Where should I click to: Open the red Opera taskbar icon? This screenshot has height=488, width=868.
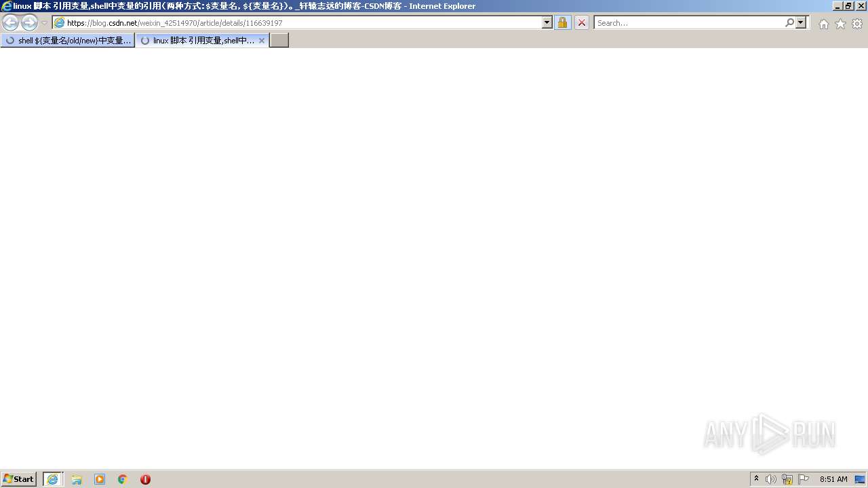pos(145,479)
